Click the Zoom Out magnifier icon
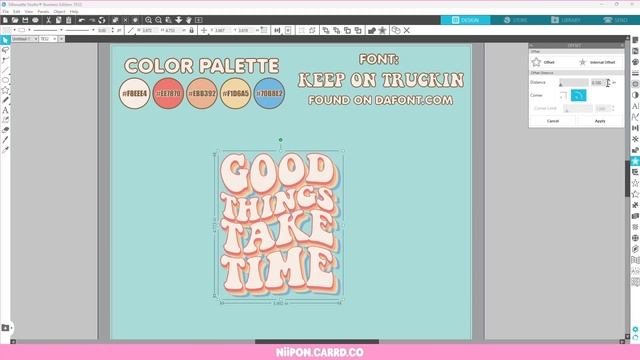Viewport: 640px width, 360px height. point(158,20)
